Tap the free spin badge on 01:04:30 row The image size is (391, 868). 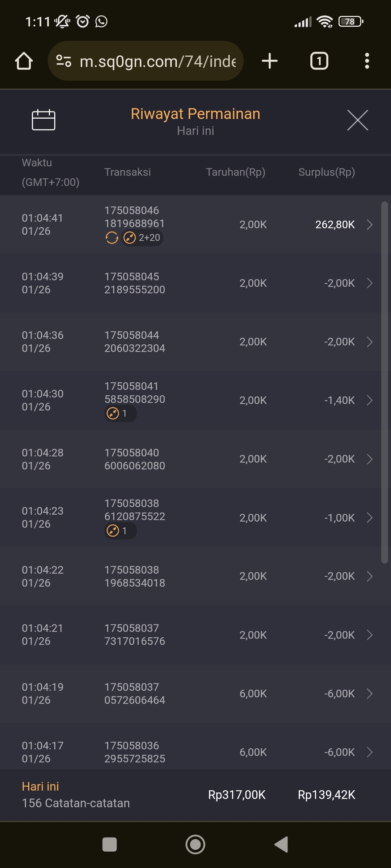coord(120,413)
